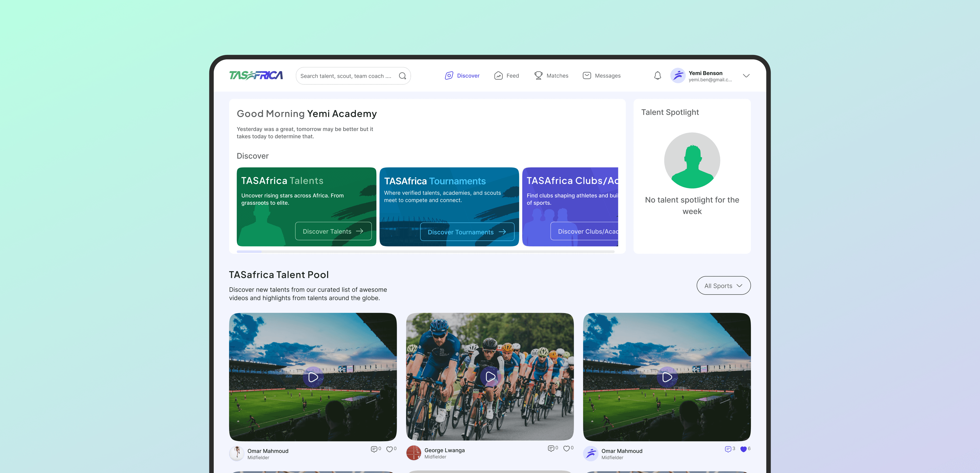This screenshot has width=980, height=473.
Task: Click Yemi Benson profile avatar
Action: point(678,76)
